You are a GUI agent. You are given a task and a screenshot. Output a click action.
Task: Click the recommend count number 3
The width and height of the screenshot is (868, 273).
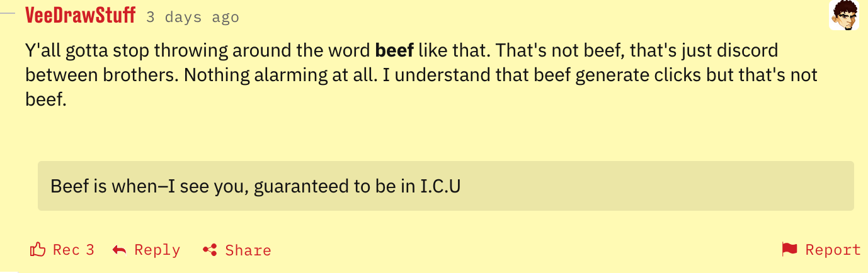pos(89,250)
